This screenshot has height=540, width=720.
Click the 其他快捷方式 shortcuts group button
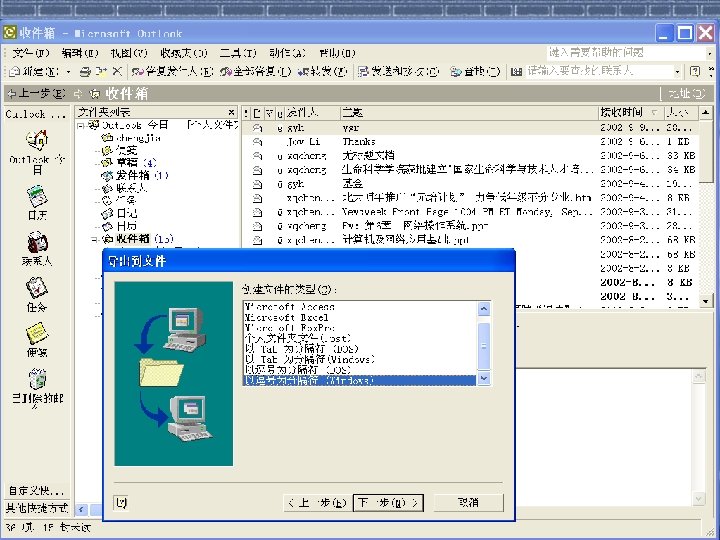[x=37, y=508]
